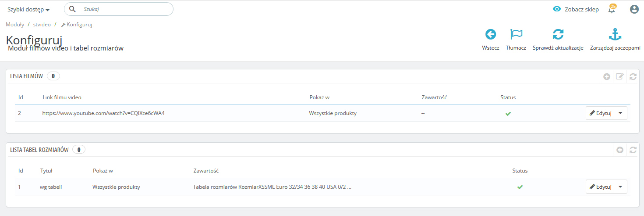Open the notifications bell icon
644x216 pixels.
[x=612, y=9]
